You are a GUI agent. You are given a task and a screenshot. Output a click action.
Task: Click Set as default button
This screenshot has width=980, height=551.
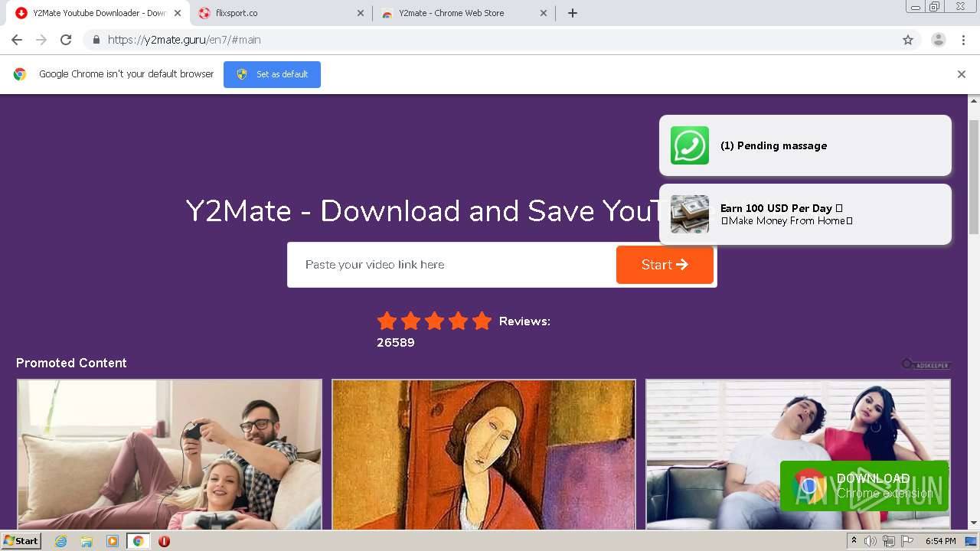pyautogui.click(x=272, y=74)
